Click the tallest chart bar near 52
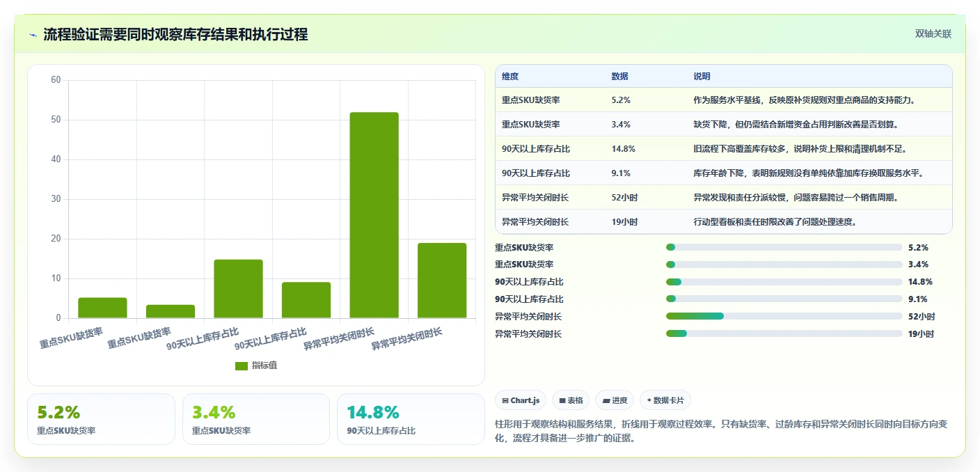Viewport: 980px width, 472px height. click(x=374, y=215)
